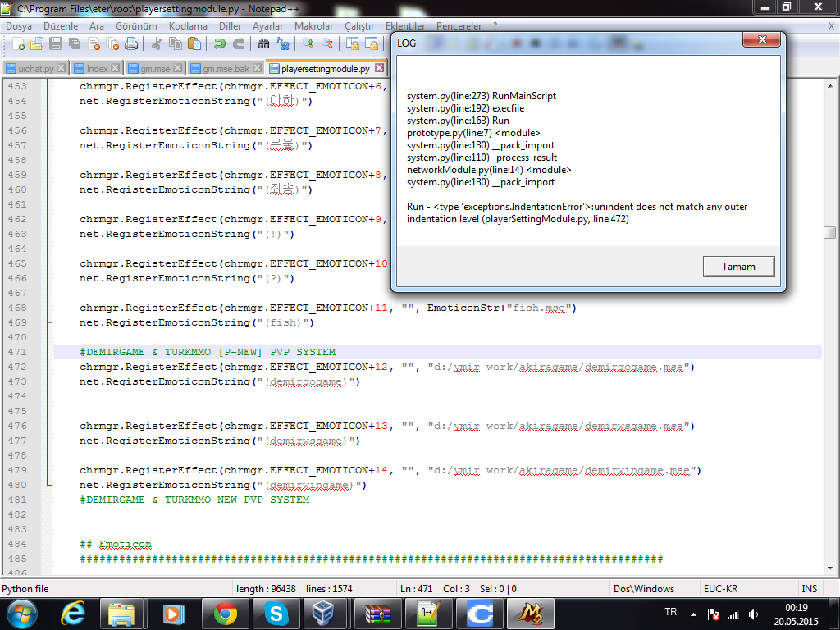Click line 472 RegisterEffect EMOTICON+12 code

point(387,367)
